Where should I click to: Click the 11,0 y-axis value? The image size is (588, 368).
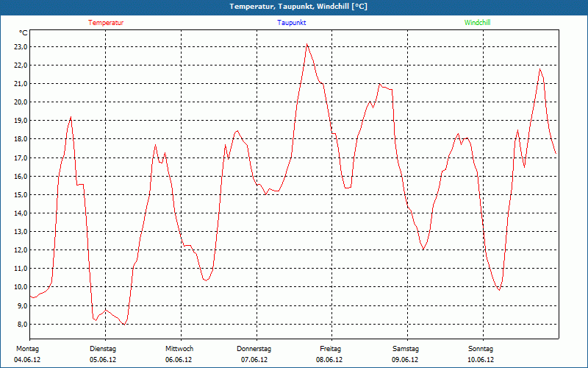point(21,268)
